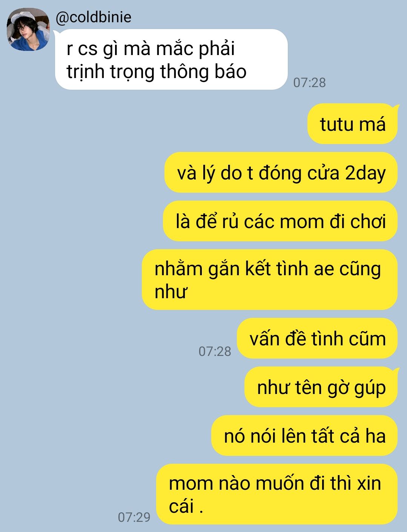Viewport: 407px width, 532px height.
Task: Click the word 'mom' in 'là để rủ các mom'
Action: 302,222
